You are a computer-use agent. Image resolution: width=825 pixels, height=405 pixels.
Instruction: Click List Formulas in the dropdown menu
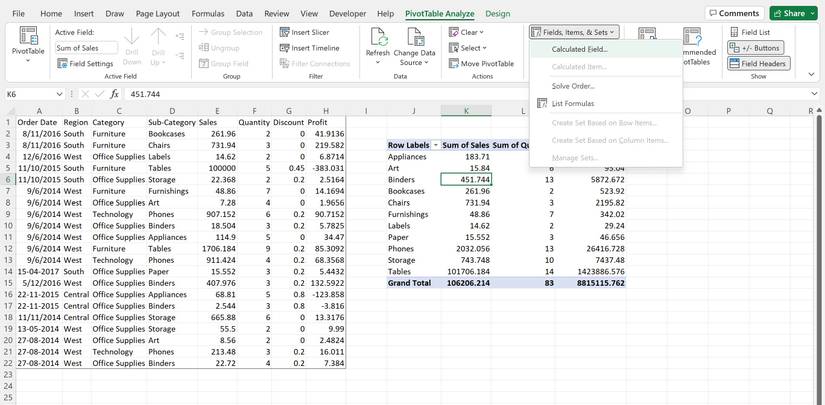click(572, 103)
